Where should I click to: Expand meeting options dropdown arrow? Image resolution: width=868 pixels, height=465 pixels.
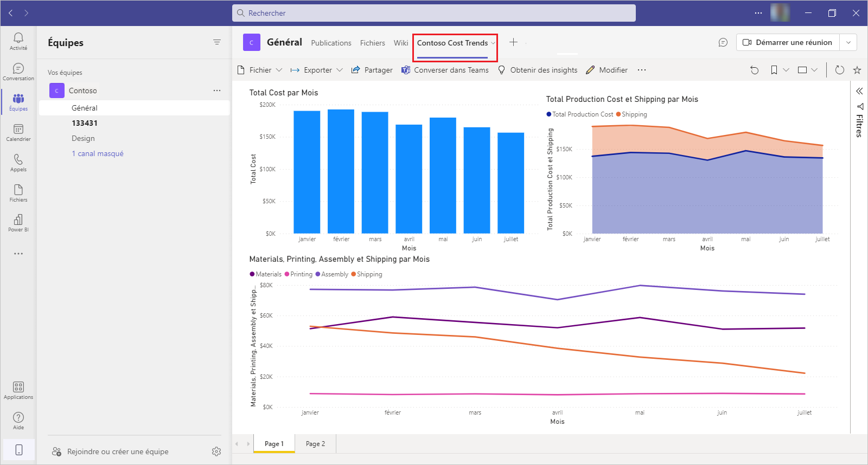point(848,42)
